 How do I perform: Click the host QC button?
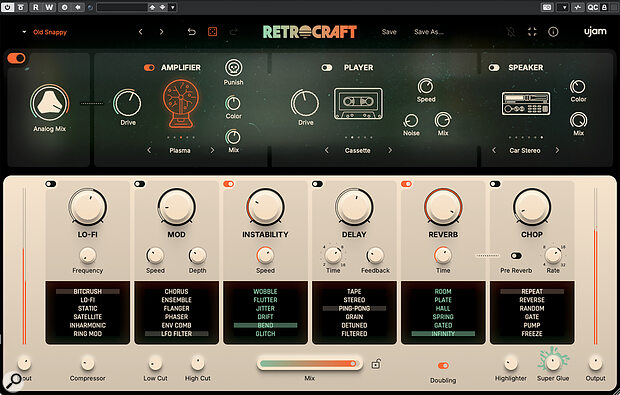pyautogui.click(x=592, y=7)
